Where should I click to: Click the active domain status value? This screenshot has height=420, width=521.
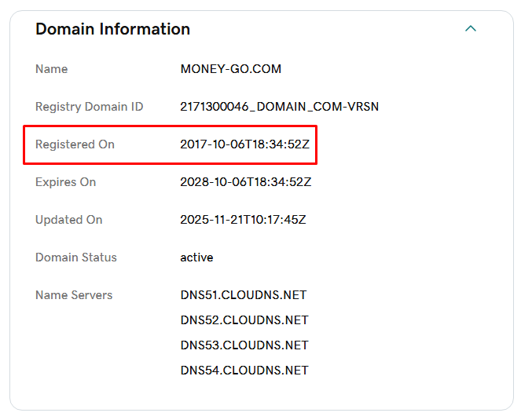[196, 257]
